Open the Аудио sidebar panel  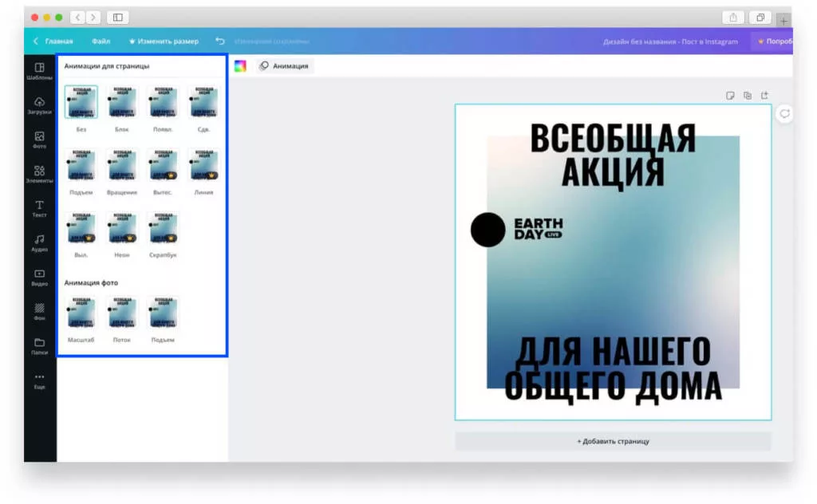pyautogui.click(x=40, y=243)
